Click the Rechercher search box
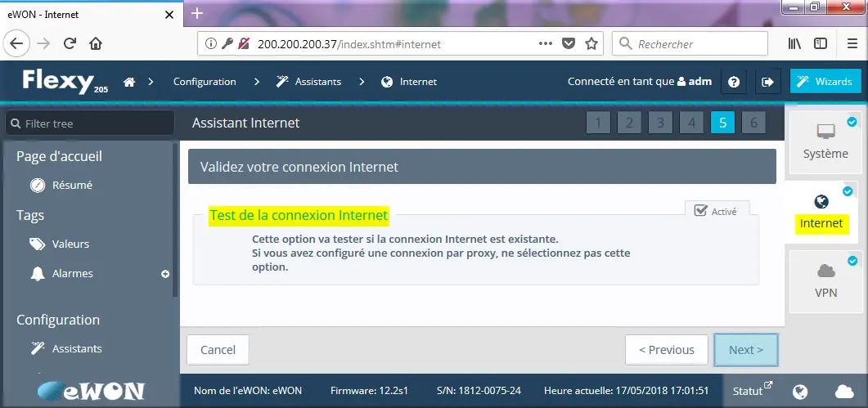868x408 pixels. pyautogui.click(x=690, y=43)
